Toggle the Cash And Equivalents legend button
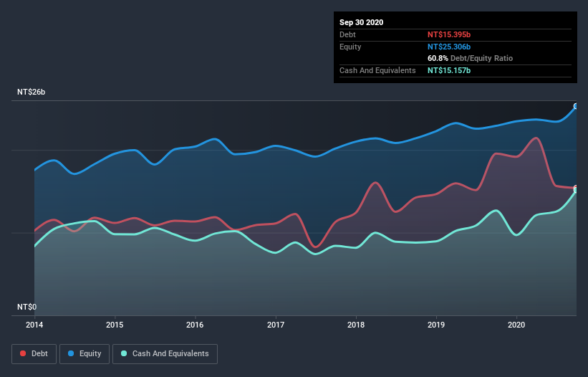588x377 pixels. [165, 354]
